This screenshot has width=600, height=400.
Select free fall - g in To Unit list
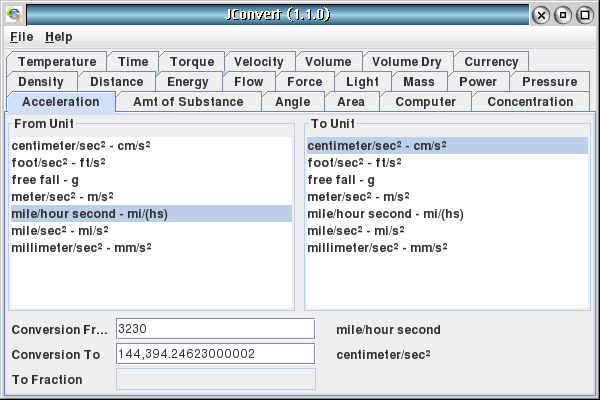447,180
